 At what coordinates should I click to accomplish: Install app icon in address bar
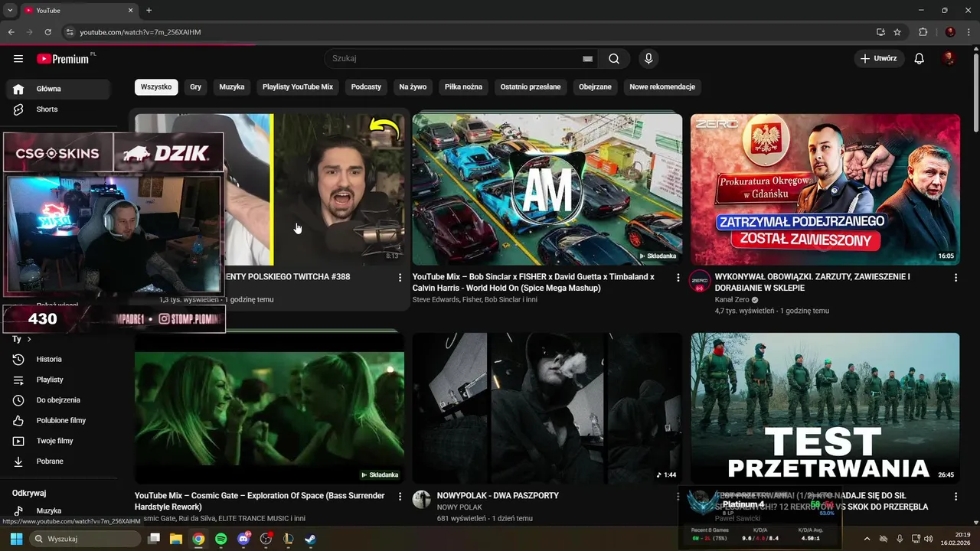880,32
